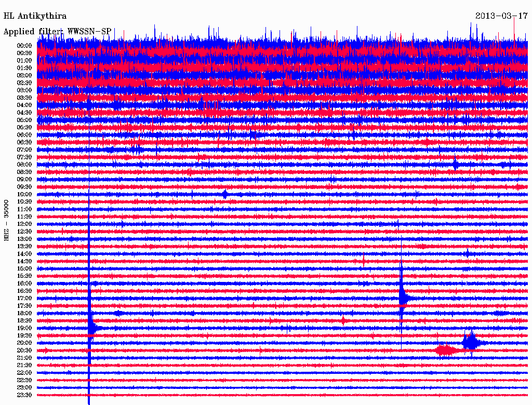
Task: Select the 19:00 time label
Action: tap(24, 328)
